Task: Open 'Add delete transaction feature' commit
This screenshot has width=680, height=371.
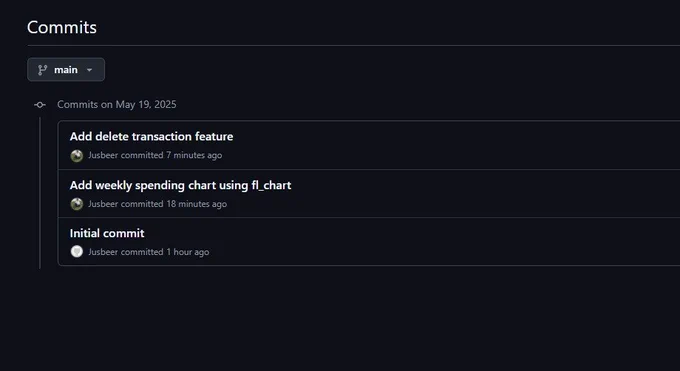Action: point(151,136)
